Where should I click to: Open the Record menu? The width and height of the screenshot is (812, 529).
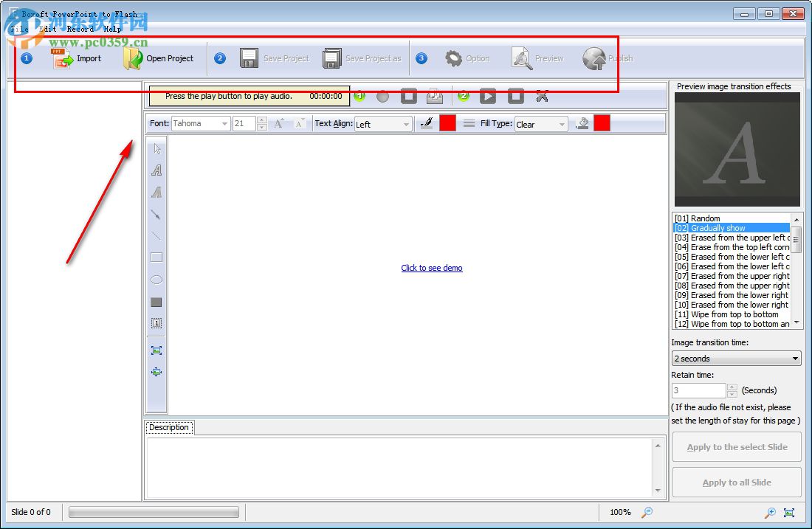80,29
